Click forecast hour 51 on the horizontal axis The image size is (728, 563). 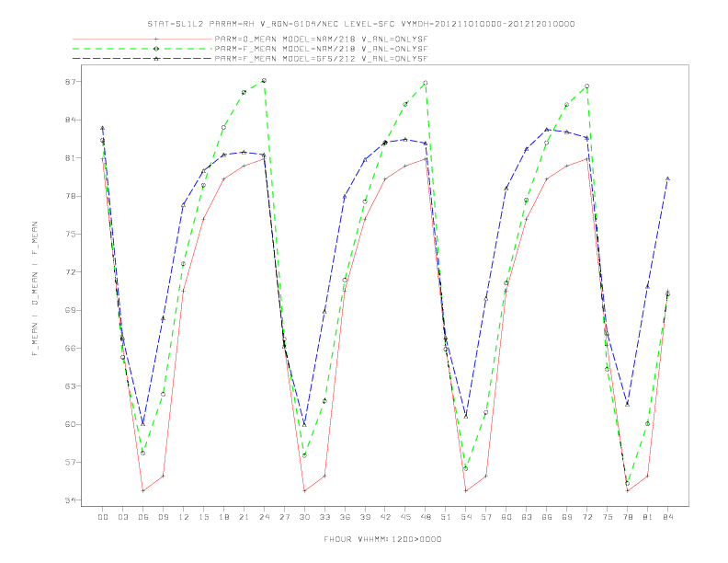(446, 517)
